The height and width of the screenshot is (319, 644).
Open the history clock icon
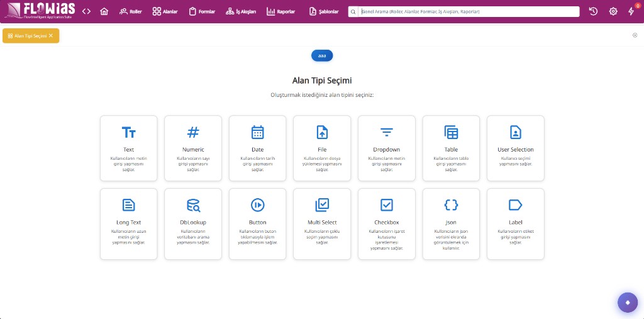[x=593, y=11]
